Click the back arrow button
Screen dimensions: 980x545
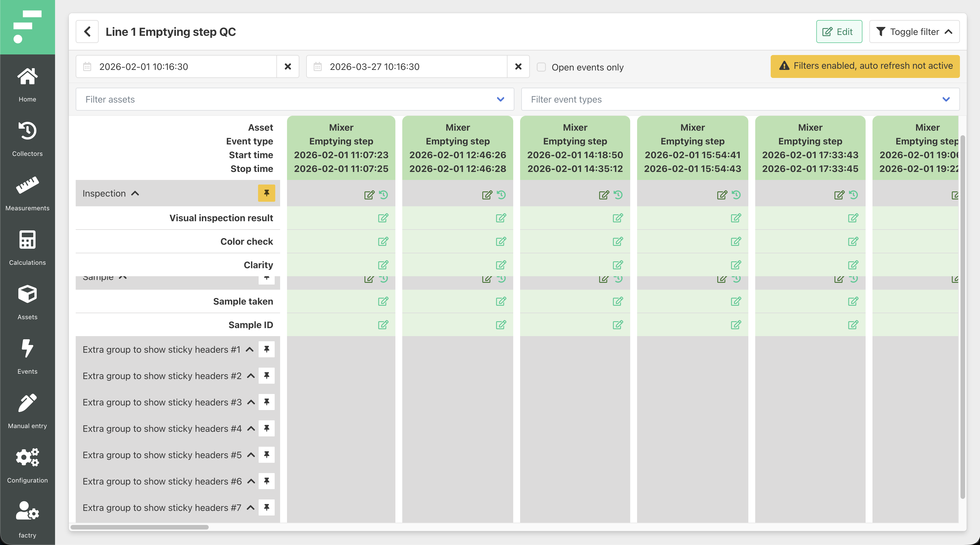pos(87,32)
